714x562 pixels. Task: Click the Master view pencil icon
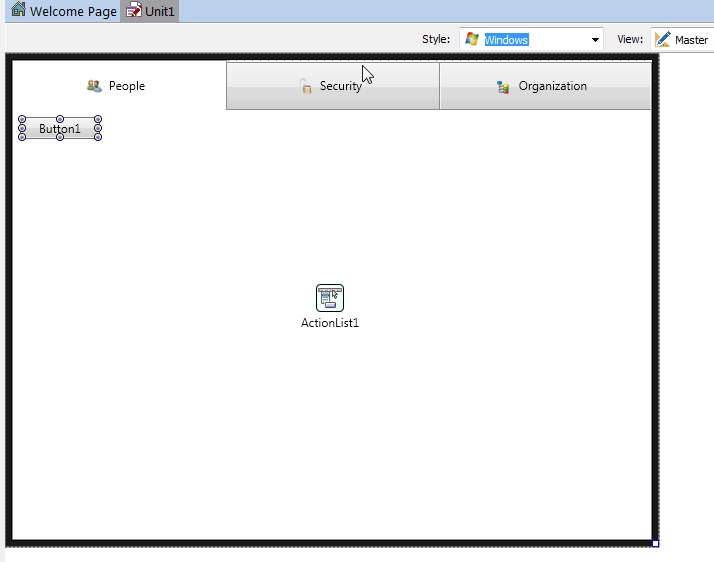tap(663, 39)
